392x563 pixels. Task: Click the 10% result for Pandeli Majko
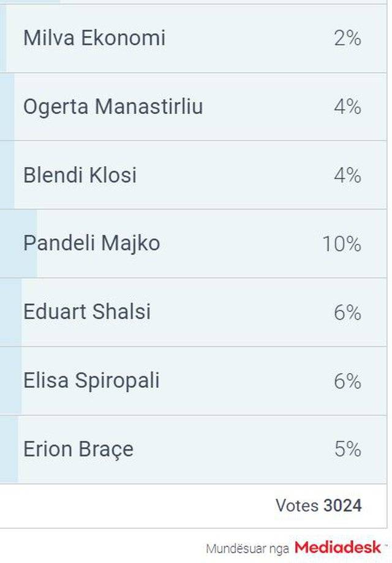[342, 244]
